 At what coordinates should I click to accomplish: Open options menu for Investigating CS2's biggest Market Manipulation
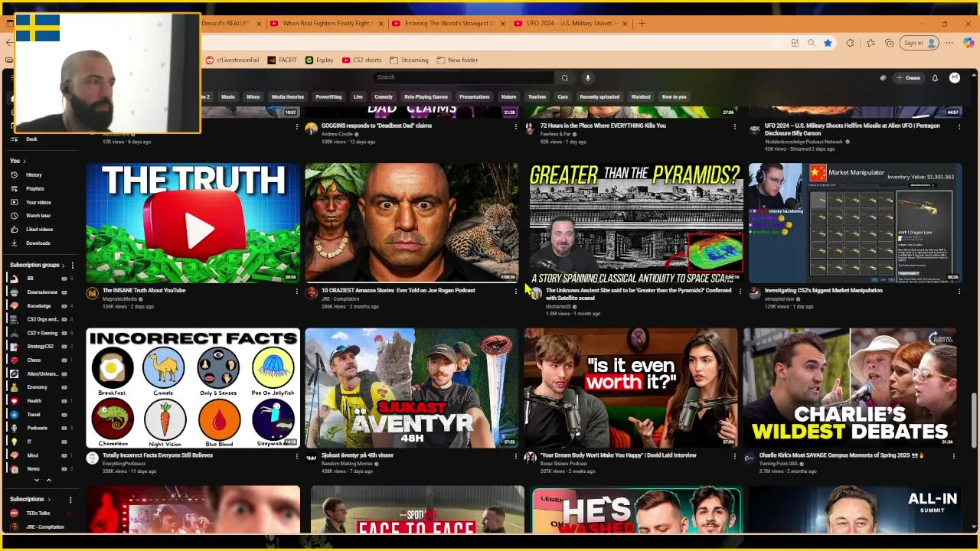tap(959, 291)
